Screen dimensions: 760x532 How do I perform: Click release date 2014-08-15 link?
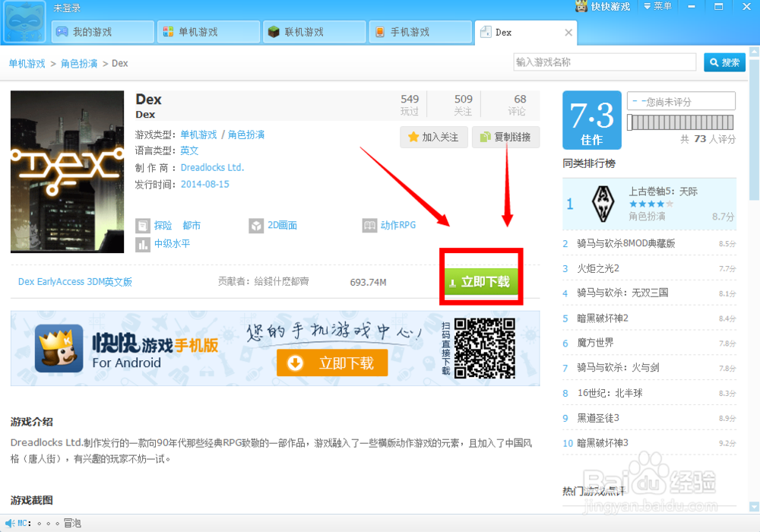pos(205,184)
